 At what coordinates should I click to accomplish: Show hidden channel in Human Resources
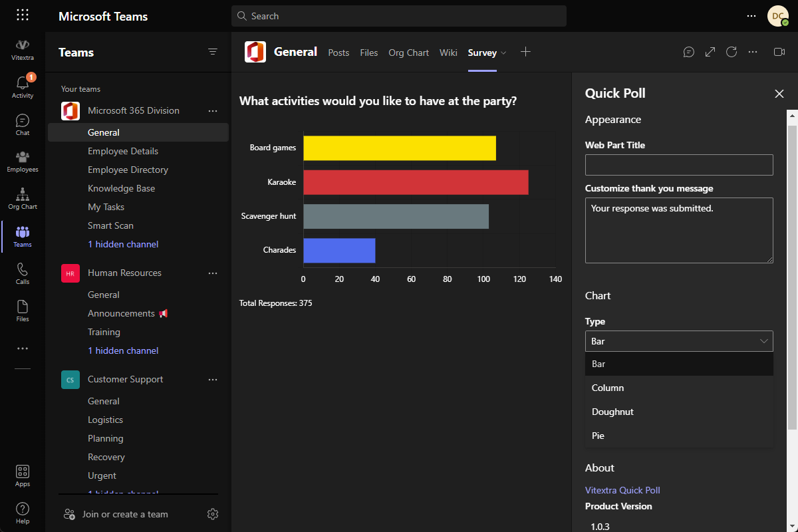tap(123, 350)
